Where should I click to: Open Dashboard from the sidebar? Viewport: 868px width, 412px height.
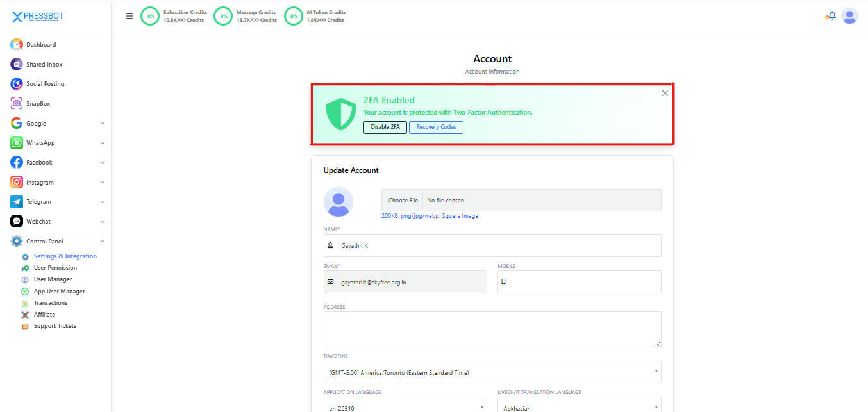pos(40,45)
